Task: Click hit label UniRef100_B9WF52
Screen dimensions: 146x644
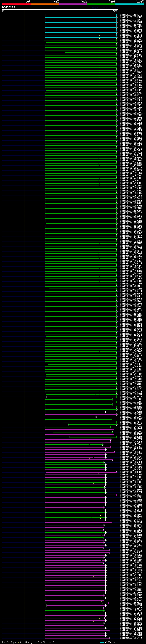Action: (131, 447)
